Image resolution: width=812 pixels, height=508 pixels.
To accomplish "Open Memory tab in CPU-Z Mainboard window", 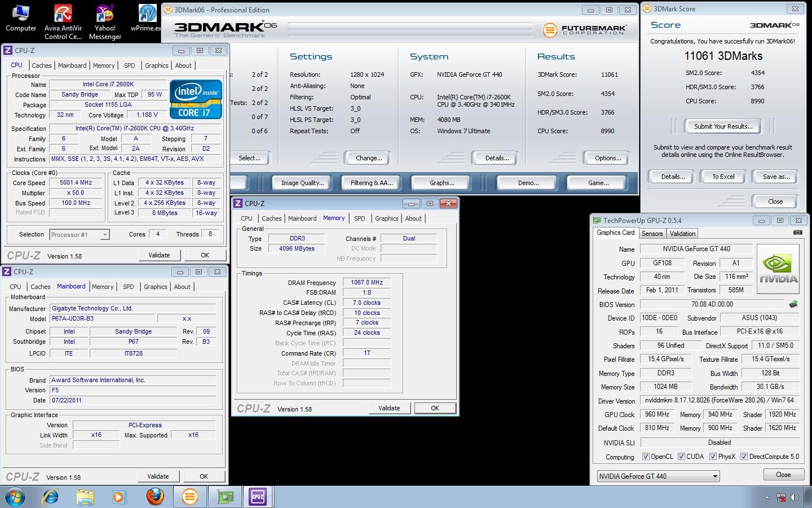I will 103,287.
